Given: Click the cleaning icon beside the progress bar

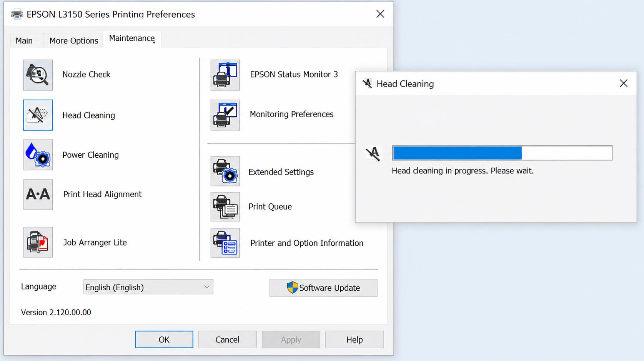Looking at the screenshot, I should [x=373, y=154].
